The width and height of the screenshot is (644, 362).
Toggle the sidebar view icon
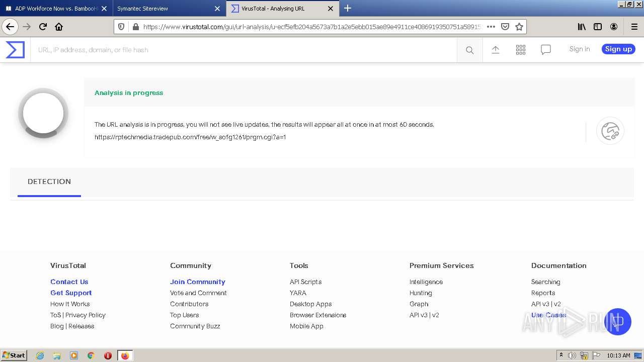tap(598, 27)
